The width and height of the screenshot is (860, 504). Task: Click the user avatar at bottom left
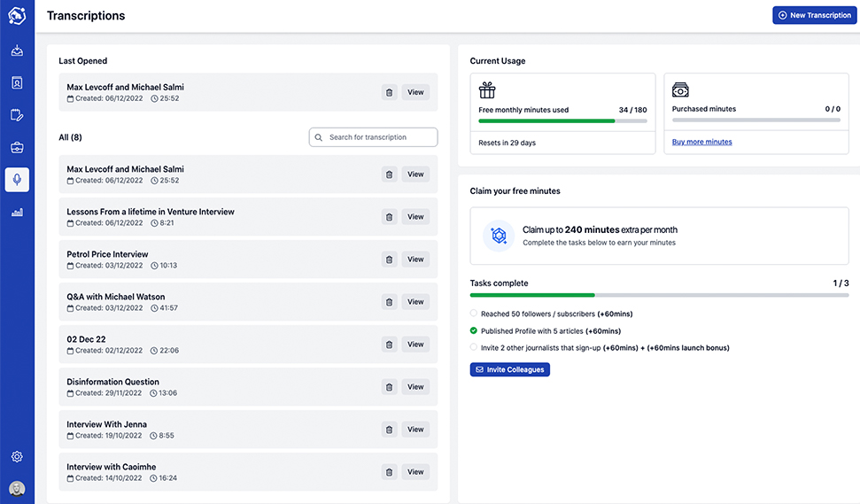[x=17, y=488]
